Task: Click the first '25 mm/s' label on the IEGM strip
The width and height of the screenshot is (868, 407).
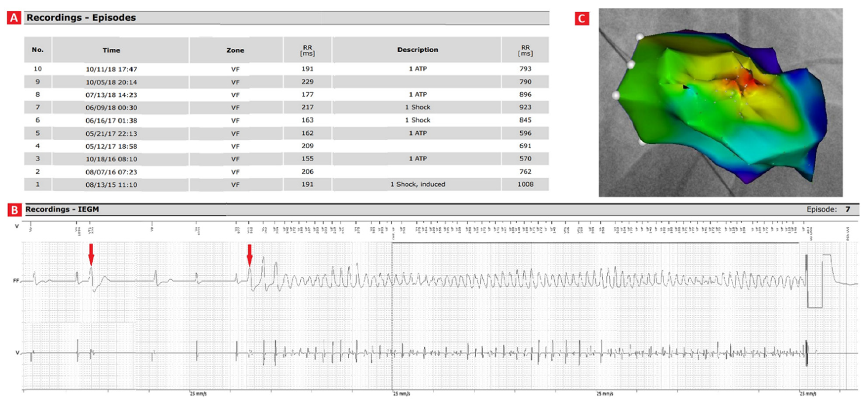Action: 198,393
